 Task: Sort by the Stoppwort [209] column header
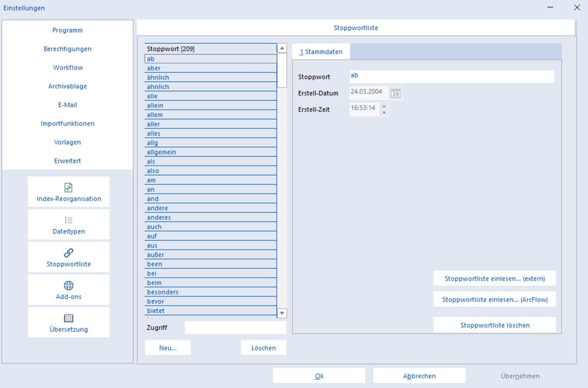pos(211,49)
